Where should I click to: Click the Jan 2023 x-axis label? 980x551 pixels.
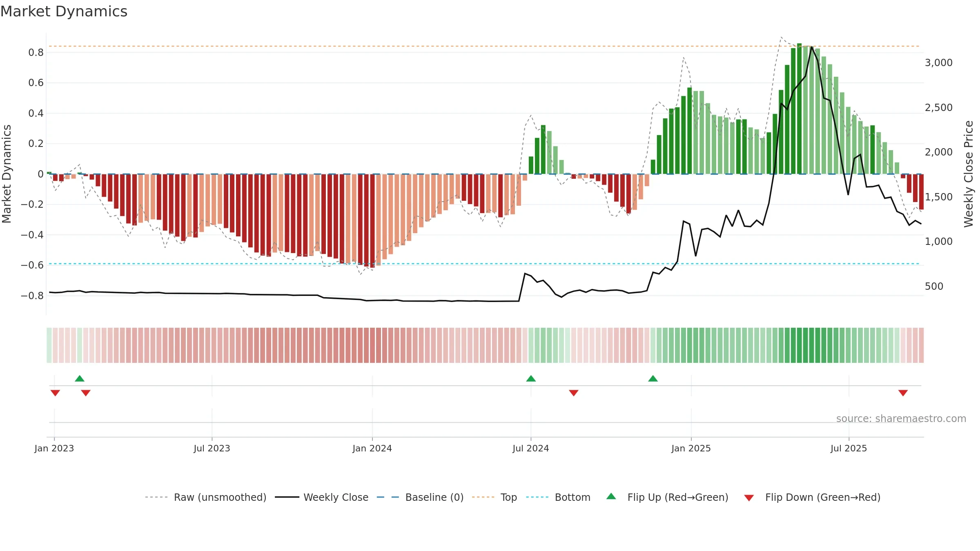coord(54,448)
